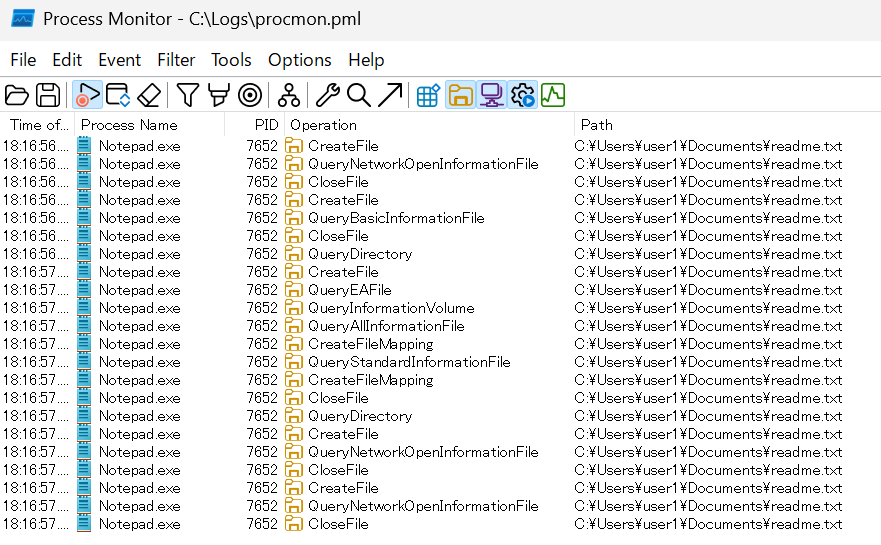
Task: Click the Find magnifier icon
Action: pos(358,95)
